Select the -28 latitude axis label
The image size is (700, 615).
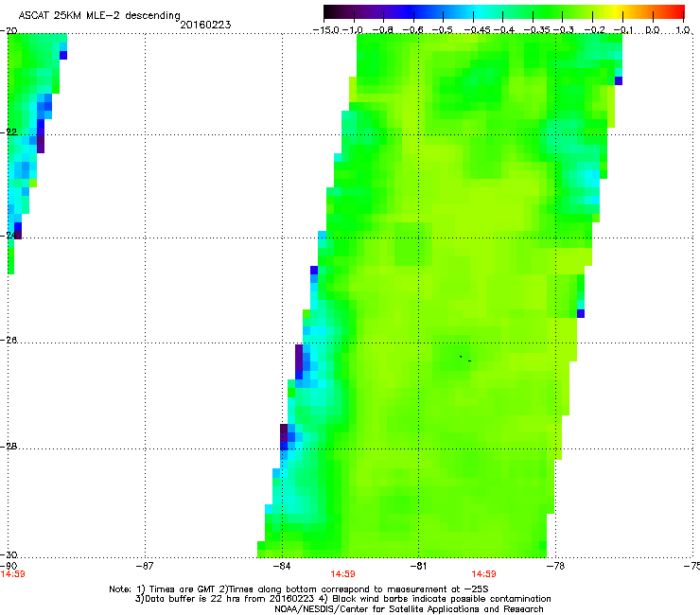point(9,447)
